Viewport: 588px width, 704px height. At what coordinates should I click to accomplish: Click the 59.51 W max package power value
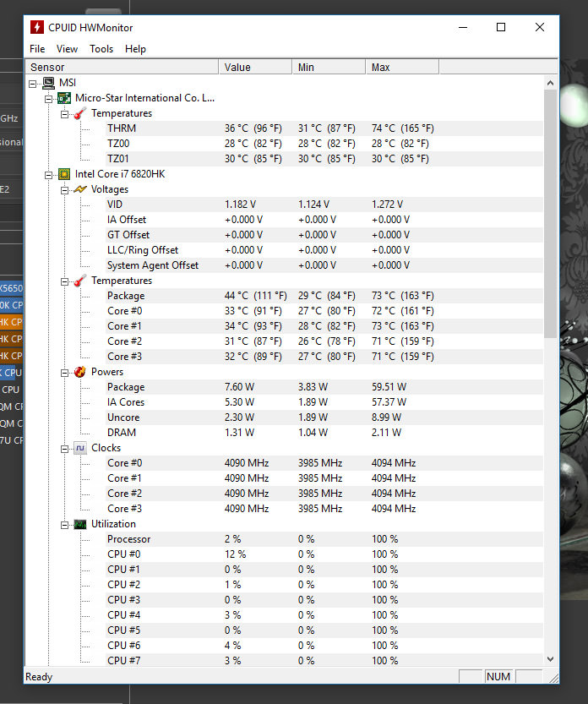(x=389, y=387)
